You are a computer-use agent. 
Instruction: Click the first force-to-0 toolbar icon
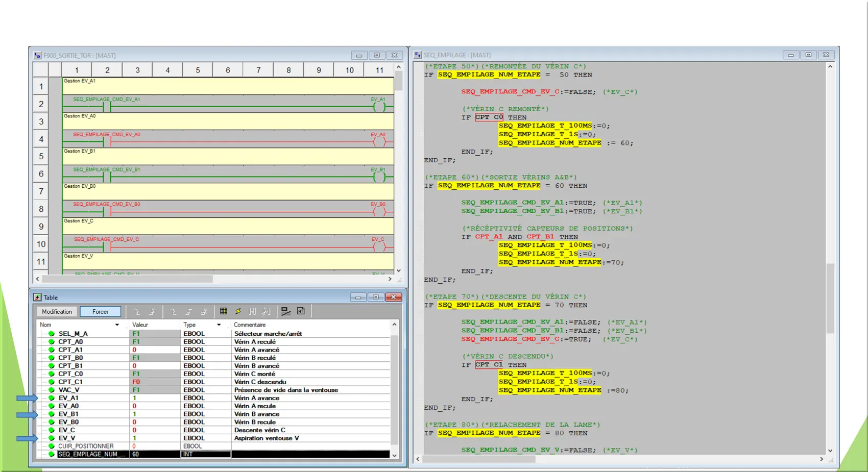(x=136, y=311)
